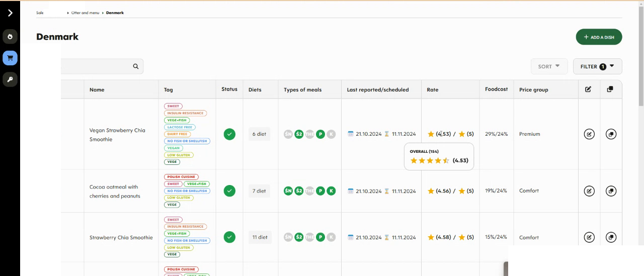Open the Sort dropdown
The image size is (644, 276).
pos(549,66)
